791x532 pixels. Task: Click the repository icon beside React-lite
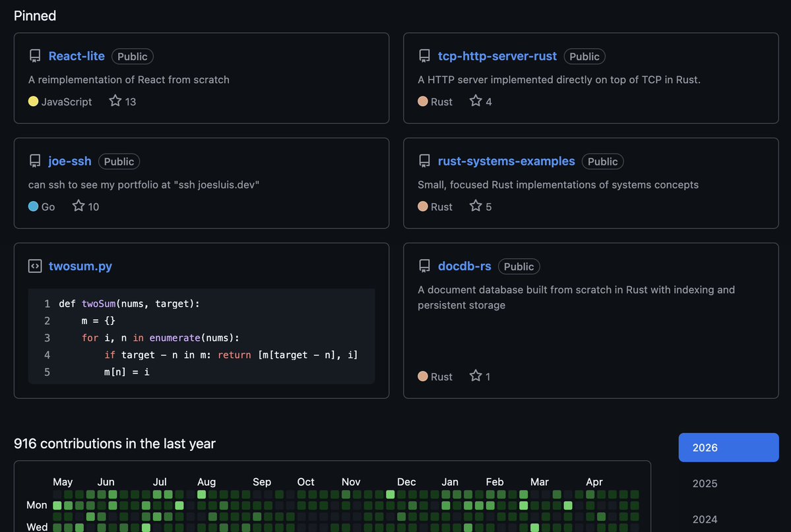pos(35,56)
